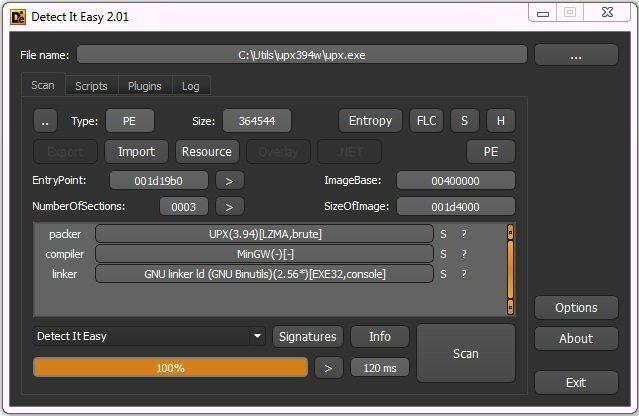
Task: Click the 100% progress bar
Action: [x=170, y=368]
